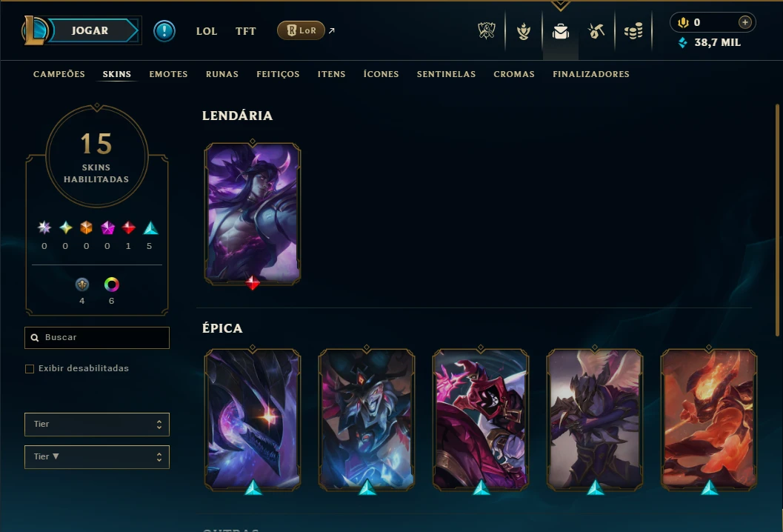Viewport: 783px width, 532px height.
Task: Click the blue exclamation notification icon
Action: [164, 31]
